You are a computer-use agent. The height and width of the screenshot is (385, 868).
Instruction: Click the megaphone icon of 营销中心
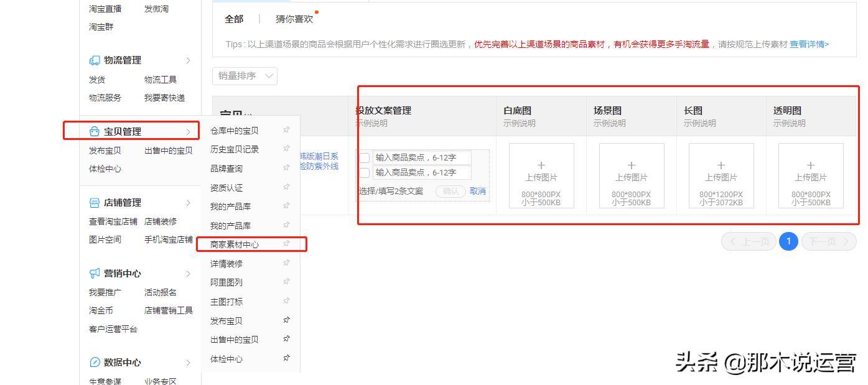coord(95,273)
